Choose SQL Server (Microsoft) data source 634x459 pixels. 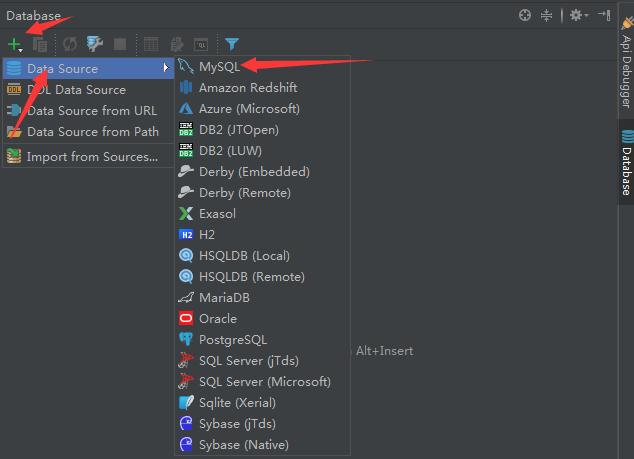[262, 382]
